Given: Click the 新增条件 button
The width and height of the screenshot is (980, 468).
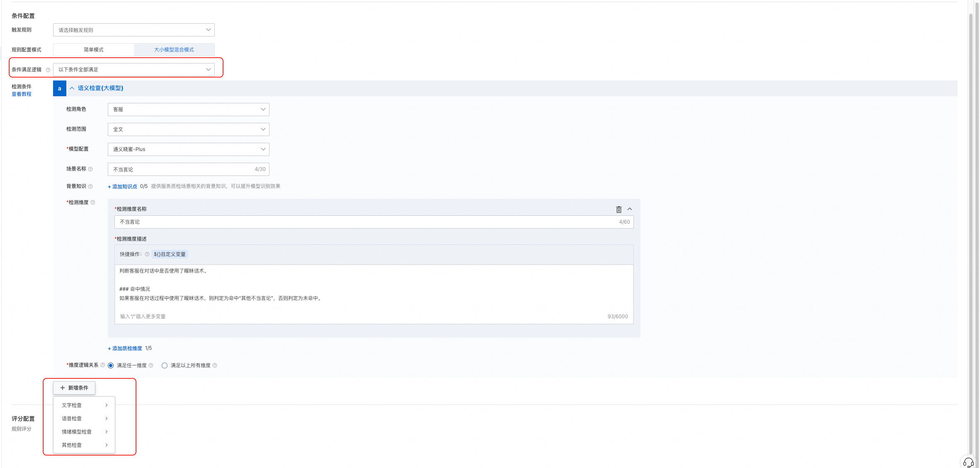Looking at the screenshot, I should pos(74,388).
